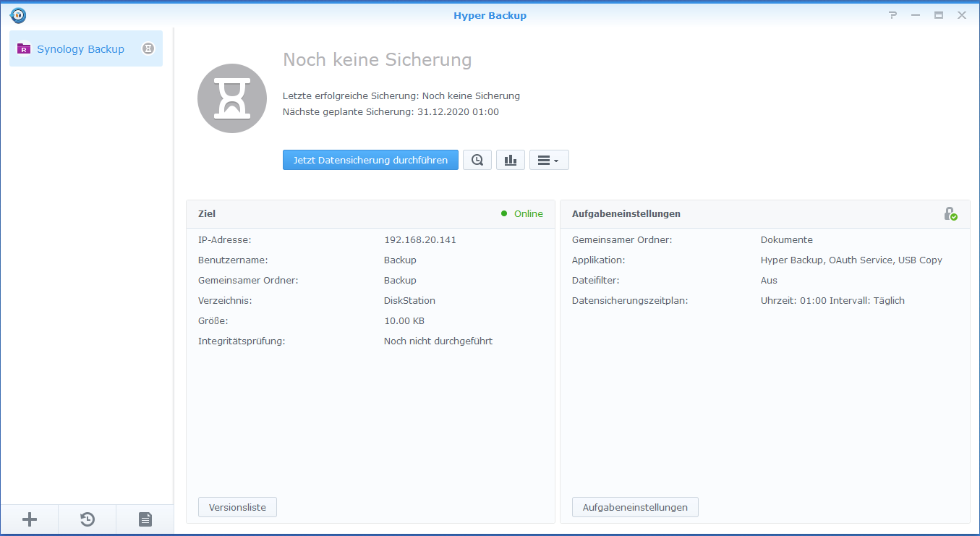
Task: Expand the hamburger actions dropdown menu
Action: 549,160
